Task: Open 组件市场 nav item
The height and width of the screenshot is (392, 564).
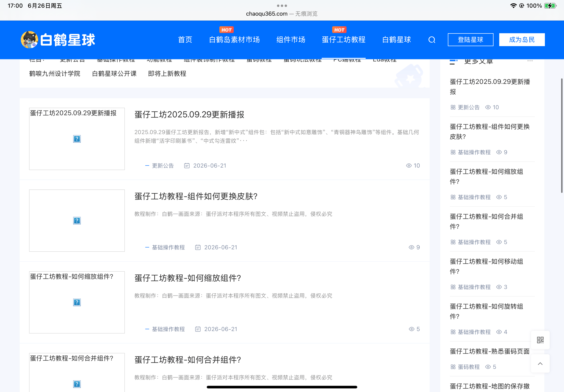Action: tap(291, 40)
